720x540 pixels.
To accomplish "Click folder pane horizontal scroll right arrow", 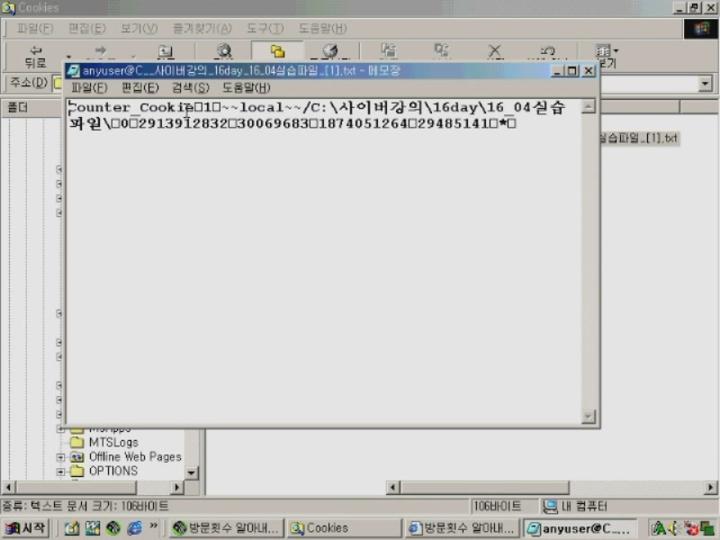I will [177, 488].
